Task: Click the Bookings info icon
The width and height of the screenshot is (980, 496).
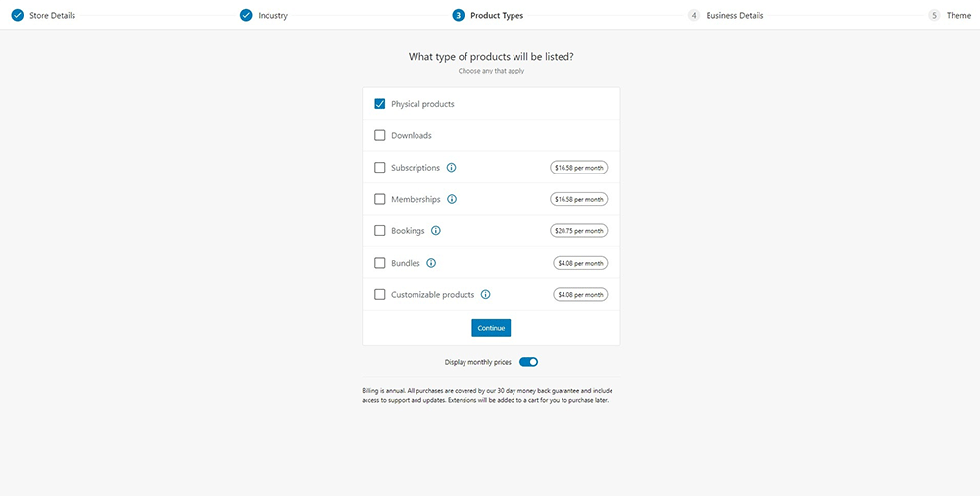Action: 436,231
